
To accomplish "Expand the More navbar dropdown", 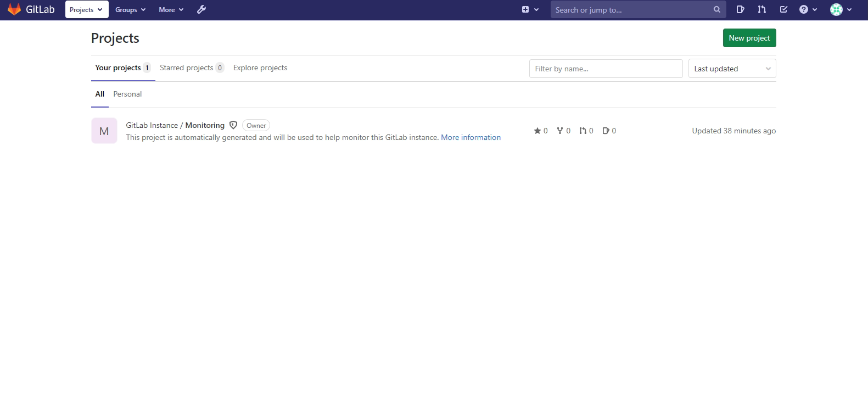I will [171, 9].
